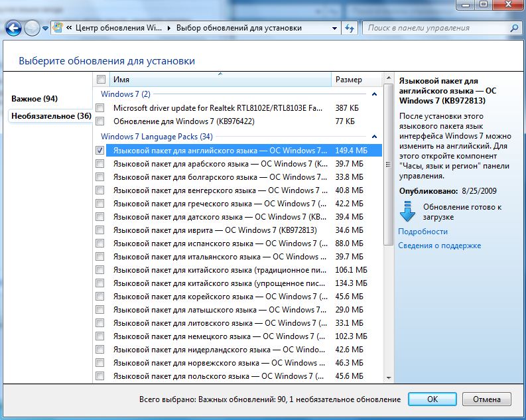The height and width of the screenshot is (420, 526).
Task: Click the Control Panel icon in address bar
Action: coord(58,28)
